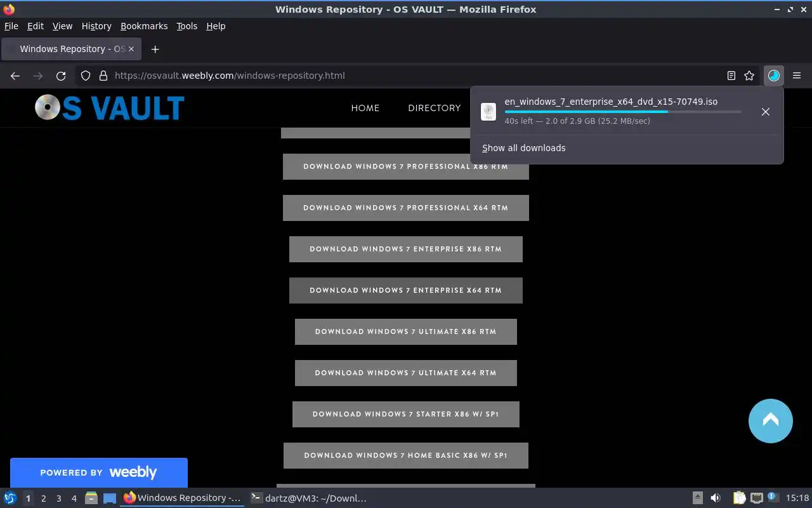
Task: Open the file manager taskbar icon
Action: point(91,498)
